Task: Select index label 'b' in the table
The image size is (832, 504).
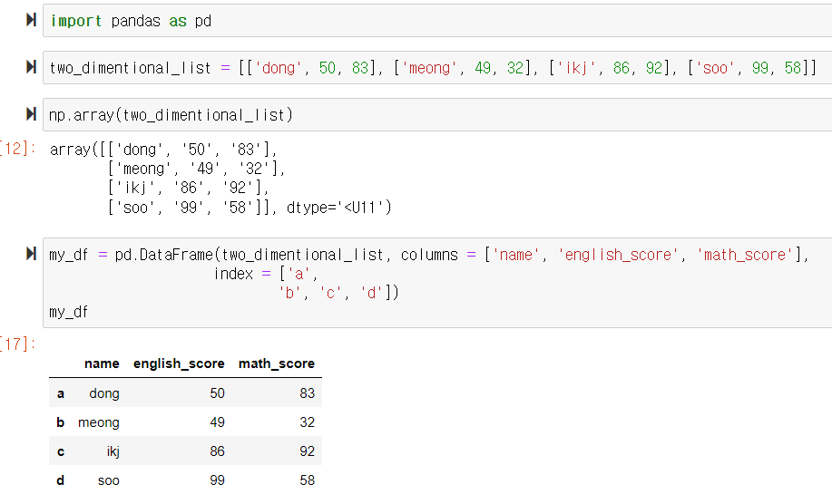Action: click(61, 422)
